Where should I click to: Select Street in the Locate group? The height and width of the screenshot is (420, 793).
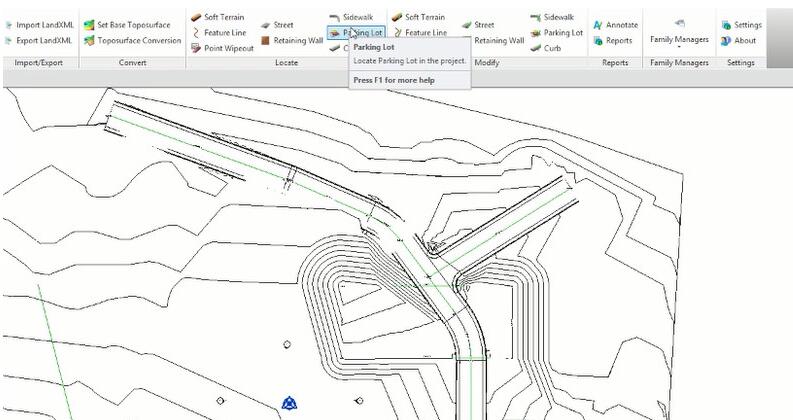pos(277,25)
